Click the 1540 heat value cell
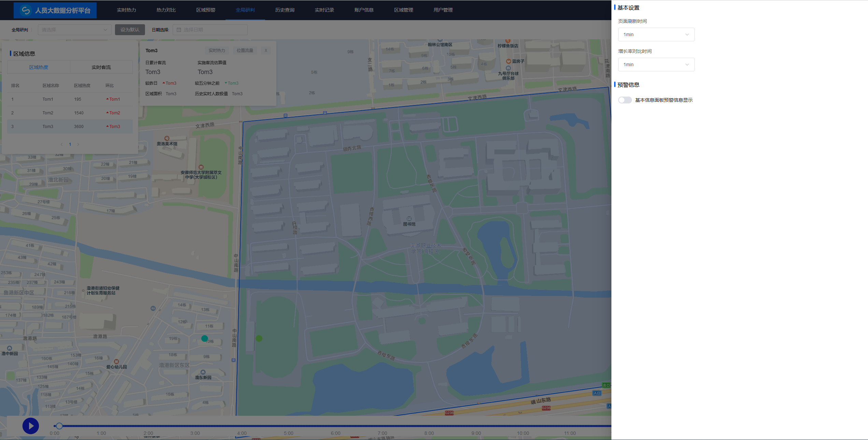 (79, 113)
